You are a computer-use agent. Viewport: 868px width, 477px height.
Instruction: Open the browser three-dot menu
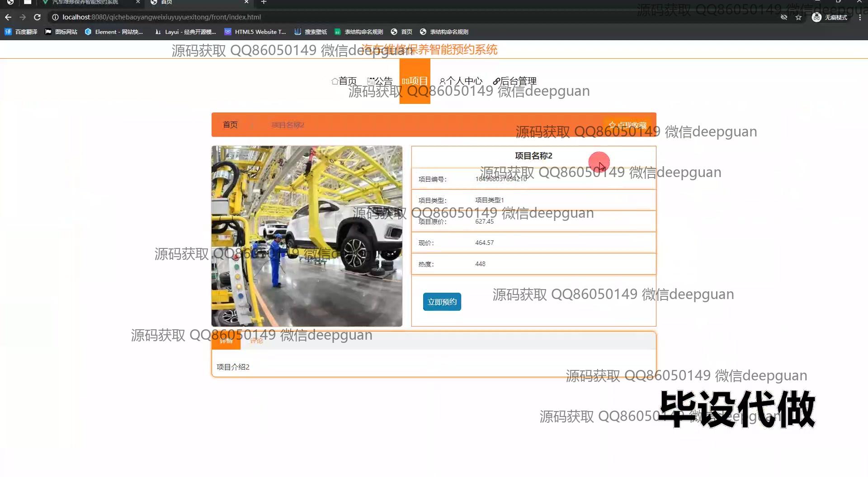tap(859, 17)
